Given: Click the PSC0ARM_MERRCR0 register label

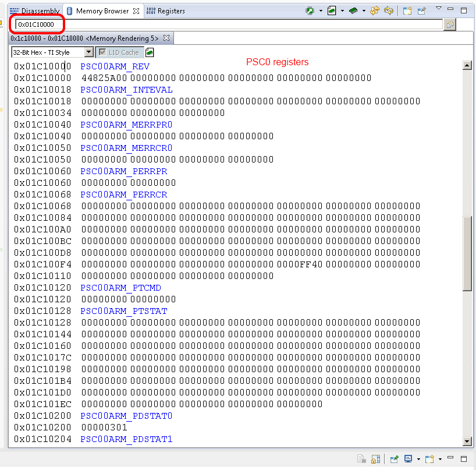Looking at the screenshot, I should 126,148.
